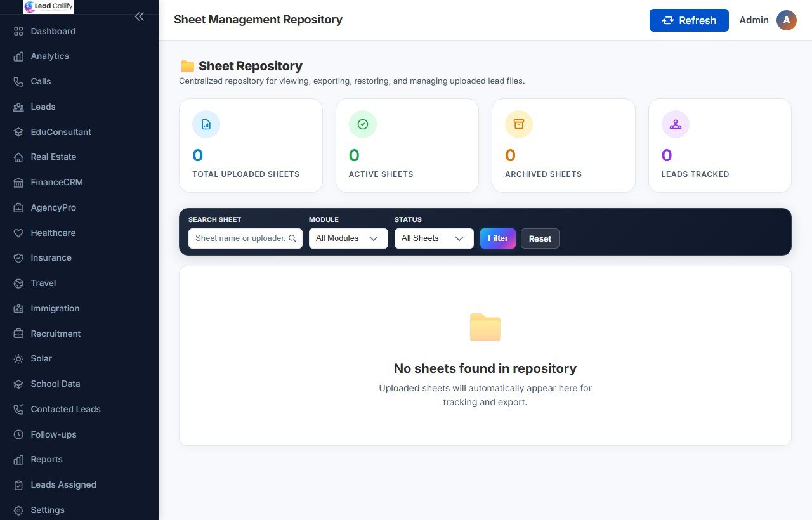Image resolution: width=812 pixels, height=520 pixels.
Task: Click the Active Sheets checkmark icon
Action: (x=363, y=124)
